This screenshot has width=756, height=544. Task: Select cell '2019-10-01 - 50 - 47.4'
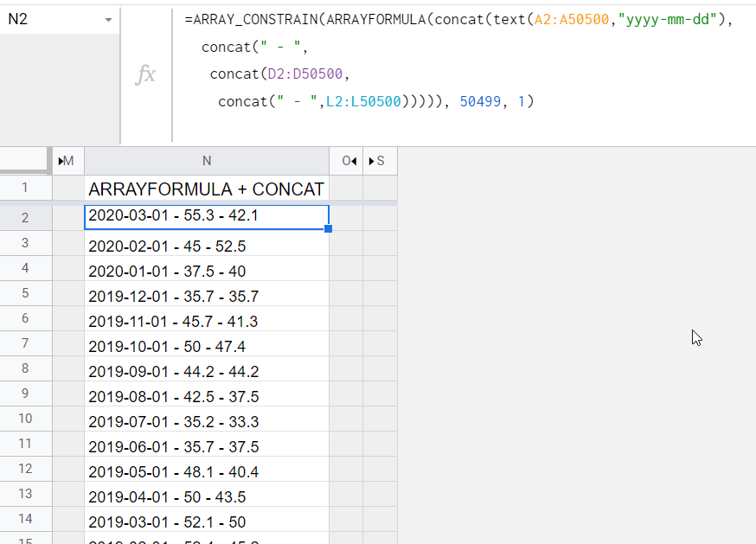click(x=207, y=344)
